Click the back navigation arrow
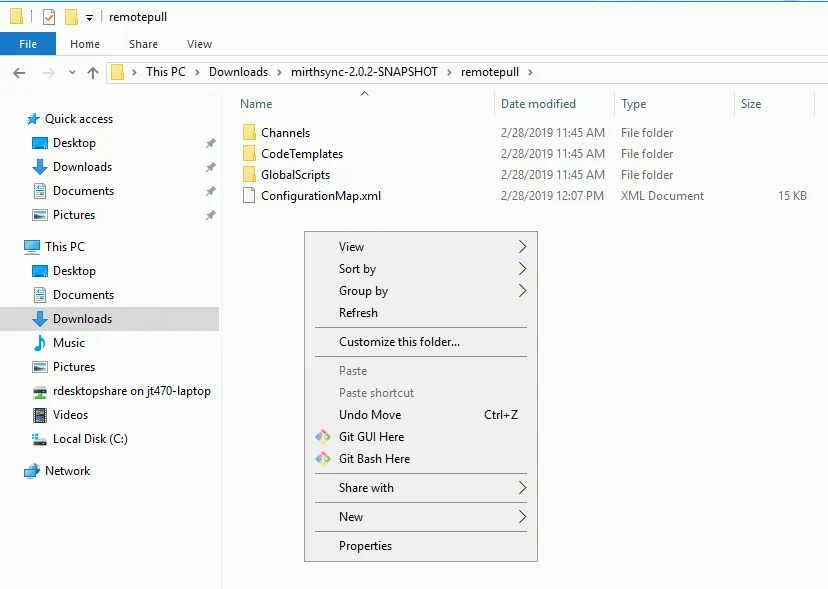 [x=18, y=72]
